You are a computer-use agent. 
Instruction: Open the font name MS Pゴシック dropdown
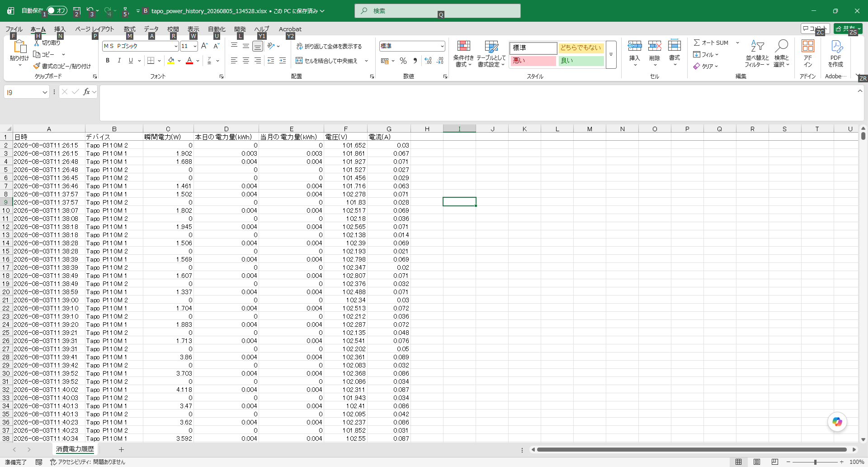pos(176,46)
